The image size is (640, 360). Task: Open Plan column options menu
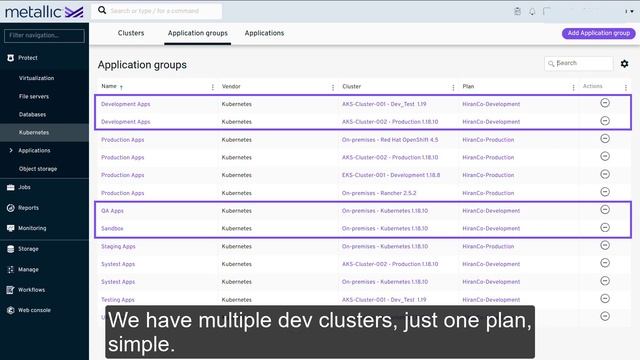click(573, 87)
